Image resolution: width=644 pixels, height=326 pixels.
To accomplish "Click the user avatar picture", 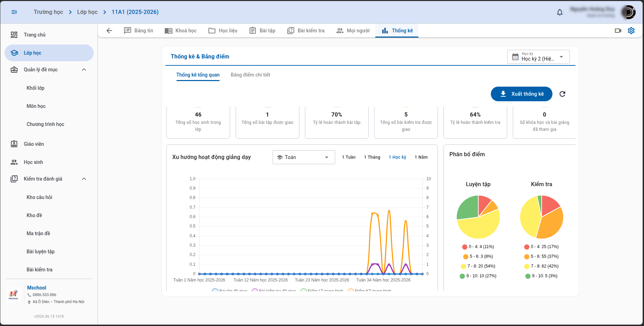I will (628, 12).
